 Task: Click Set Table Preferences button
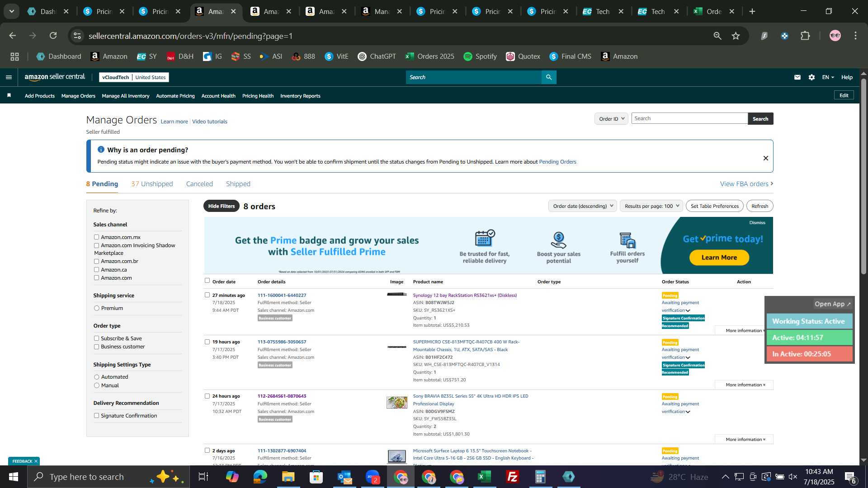(x=715, y=206)
